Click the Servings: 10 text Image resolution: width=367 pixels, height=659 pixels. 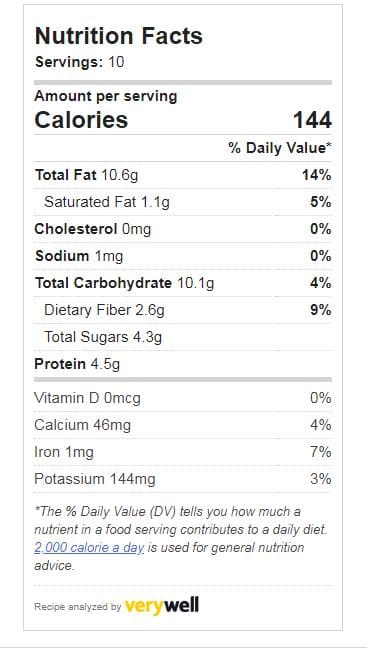click(x=79, y=62)
